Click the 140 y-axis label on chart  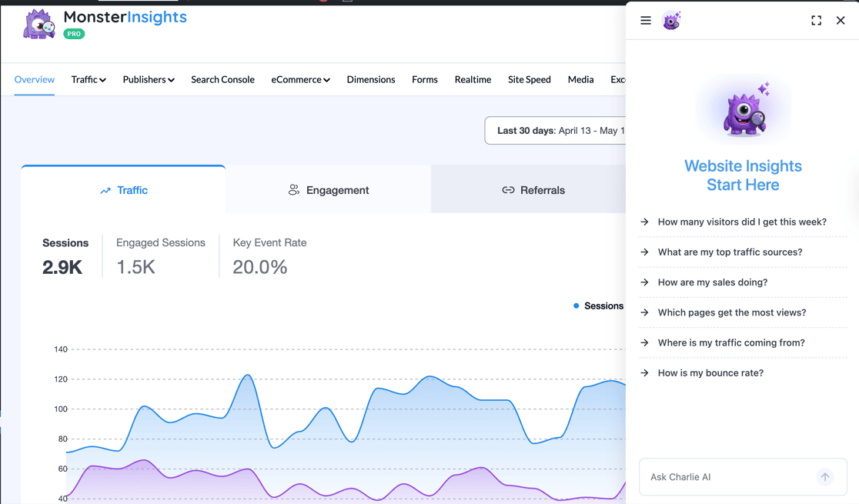pyautogui.click(x=61, y=349)
